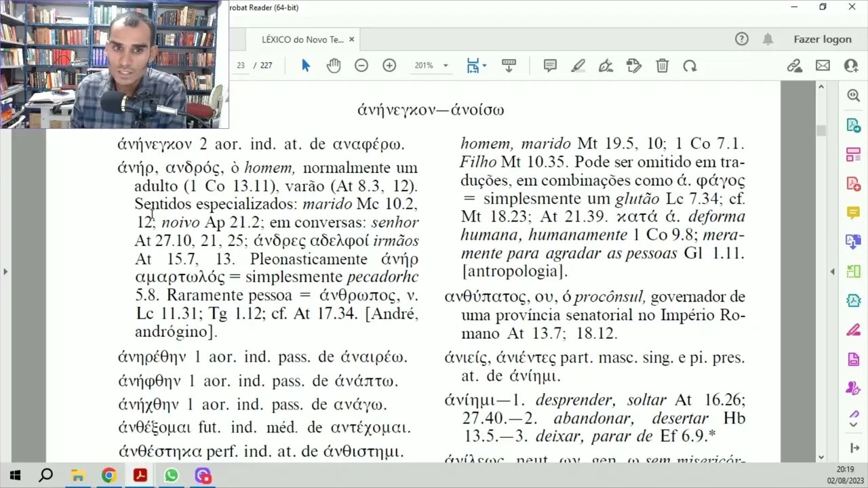Open Compress PDF tool in sidebar
The width and height of the screenshot is (868, 488).
[x=853, y=300]
